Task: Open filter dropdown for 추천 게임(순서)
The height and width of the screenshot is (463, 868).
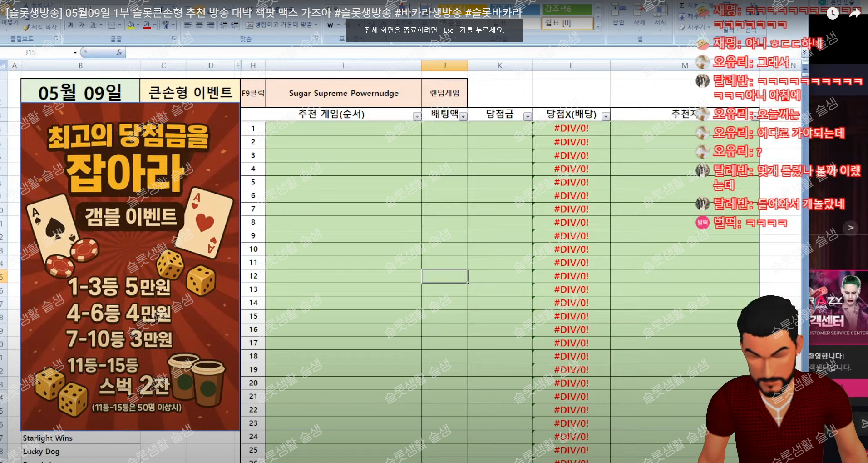Action: coord(417,117)
